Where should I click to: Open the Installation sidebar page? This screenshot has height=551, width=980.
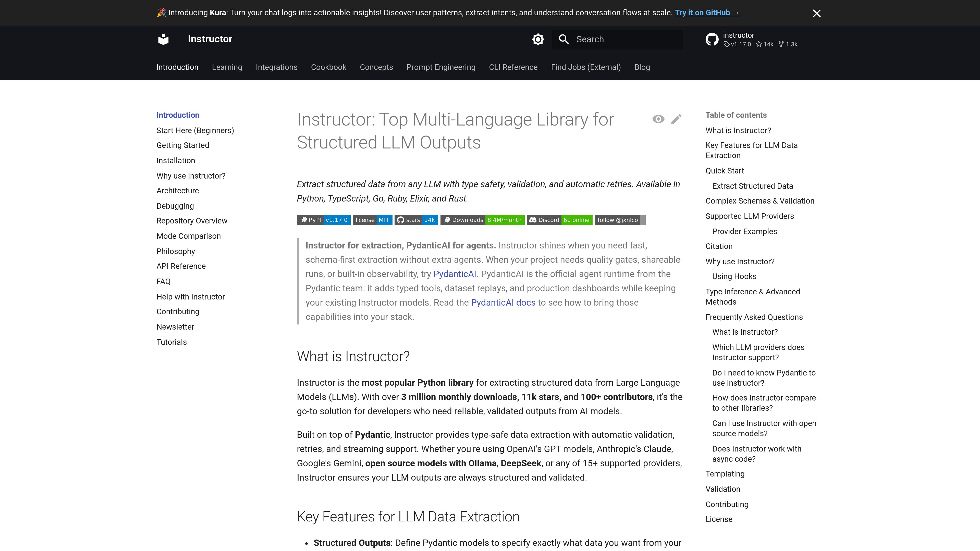(x=176, y=160)
